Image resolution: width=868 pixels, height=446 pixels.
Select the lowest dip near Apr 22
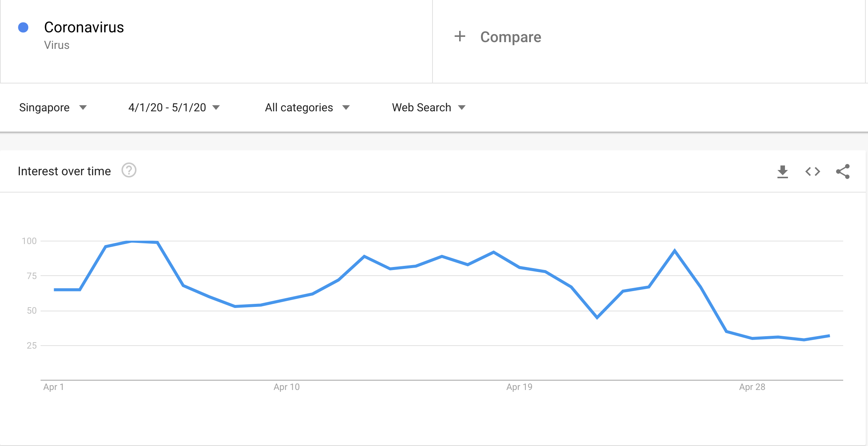597,318
